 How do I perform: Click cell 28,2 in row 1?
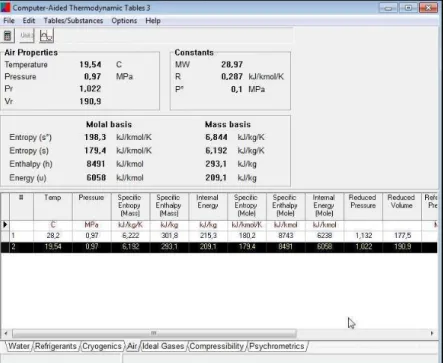pyautogui.click(x=53, y=236)
